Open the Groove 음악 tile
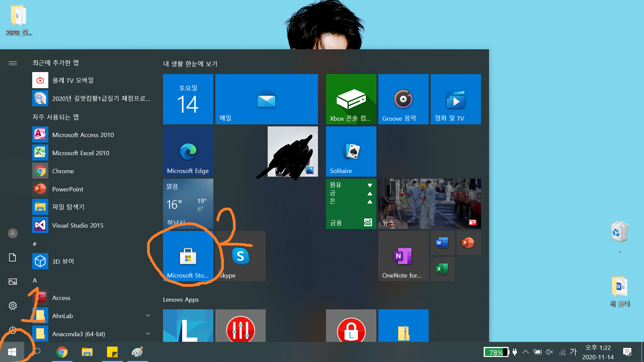Image resolution: width=644 pixels, height=362 pixels. pyautogui.click(x=404, y=99)
